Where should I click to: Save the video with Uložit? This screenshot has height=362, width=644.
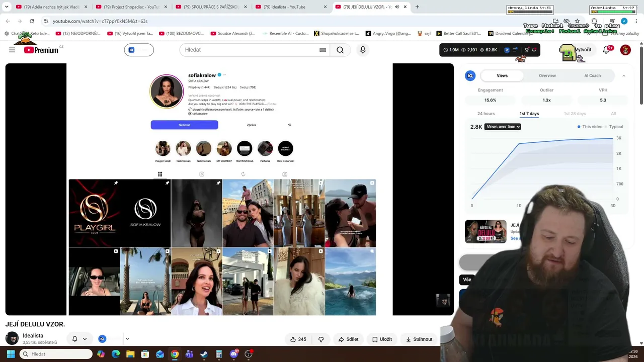(x=382, y=339)
